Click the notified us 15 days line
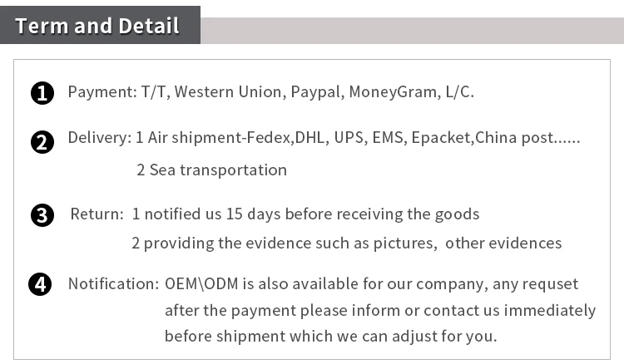This screenshot has height=364, width=624. click(x=305, y=214)
